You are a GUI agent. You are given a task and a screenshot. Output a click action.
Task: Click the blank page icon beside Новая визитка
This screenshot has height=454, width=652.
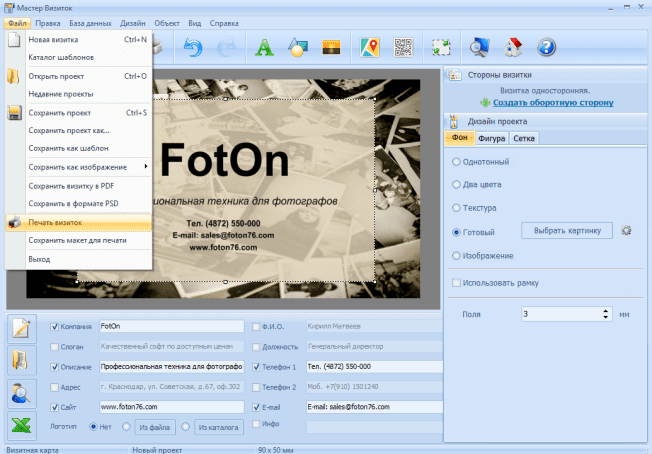pyautogui.click(x=14, y=40)
